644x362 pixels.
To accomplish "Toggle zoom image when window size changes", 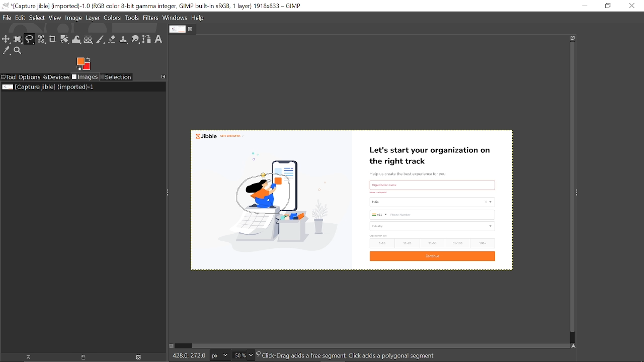I will coord(573,38).
